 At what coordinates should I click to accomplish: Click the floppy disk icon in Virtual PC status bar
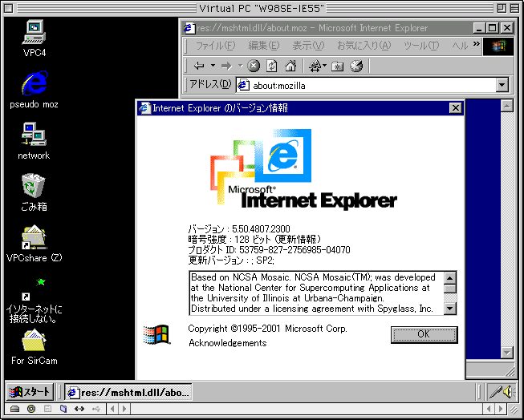point(47,409)
